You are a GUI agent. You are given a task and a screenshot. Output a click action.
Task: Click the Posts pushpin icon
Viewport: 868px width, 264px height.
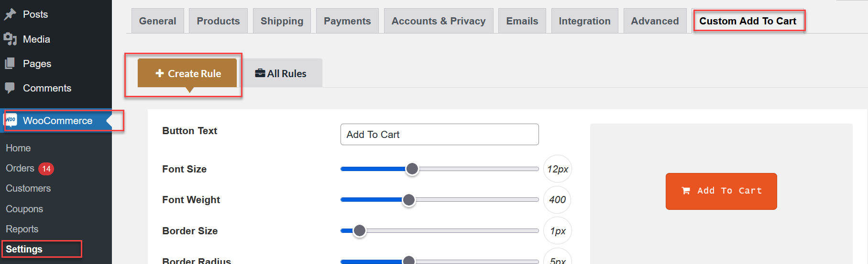coord(10,14)
